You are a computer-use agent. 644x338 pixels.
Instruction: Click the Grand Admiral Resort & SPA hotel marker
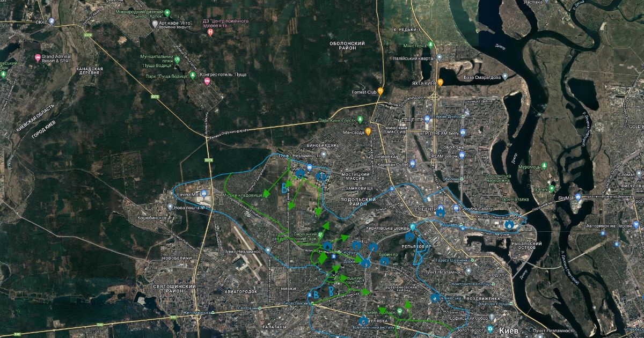click(x=38, y=58)
